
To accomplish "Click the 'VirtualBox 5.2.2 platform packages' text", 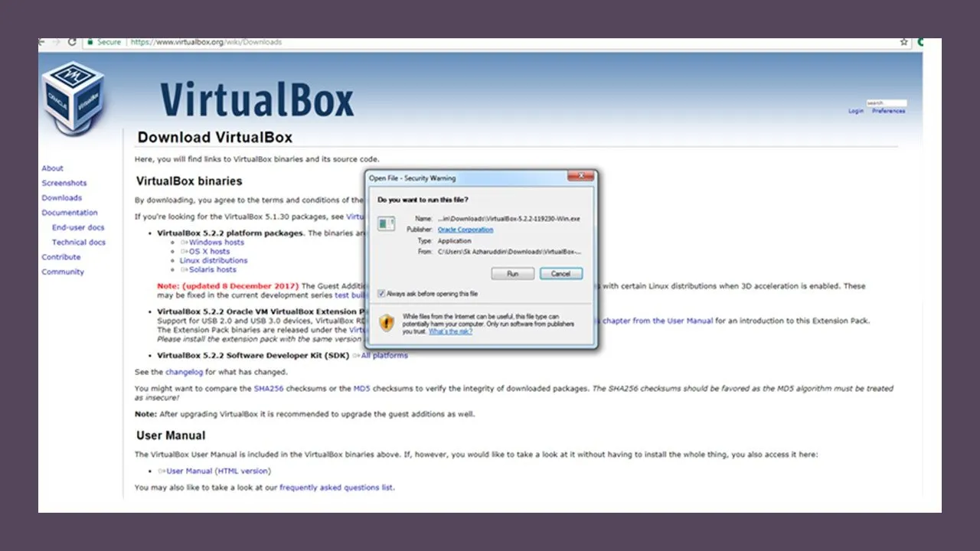I will [230, 233].
